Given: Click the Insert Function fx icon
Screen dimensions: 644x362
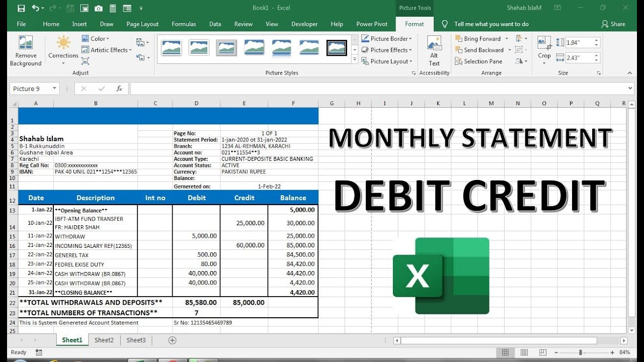Looking at the screenshot, I should (x=119, y=89).
